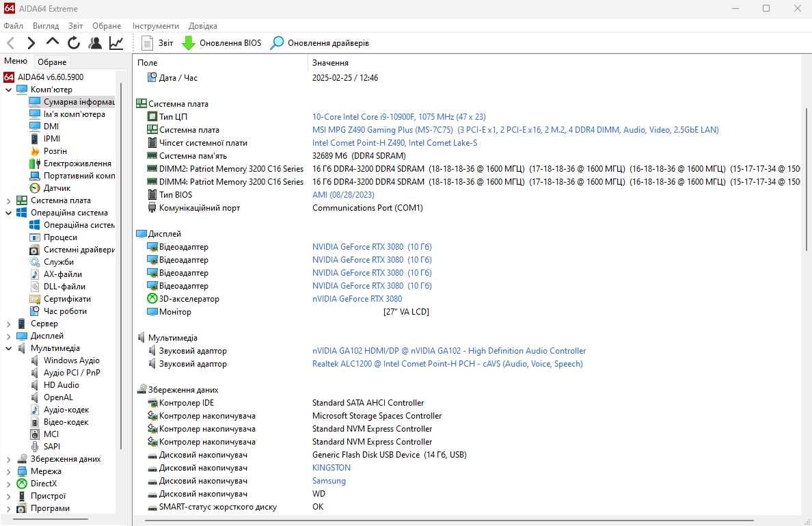Click the SAPI microphone icon
The image size is (812, 526).
[x=35, y=447]
